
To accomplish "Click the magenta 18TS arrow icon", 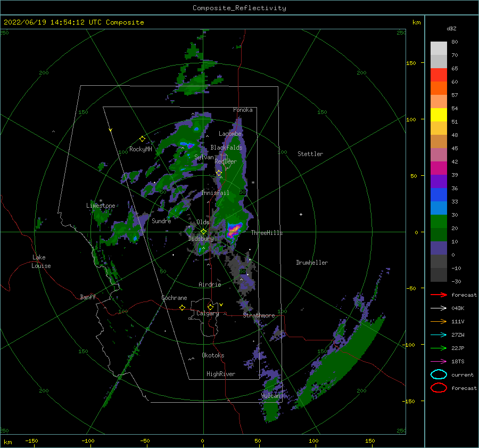I will point(439,362).
